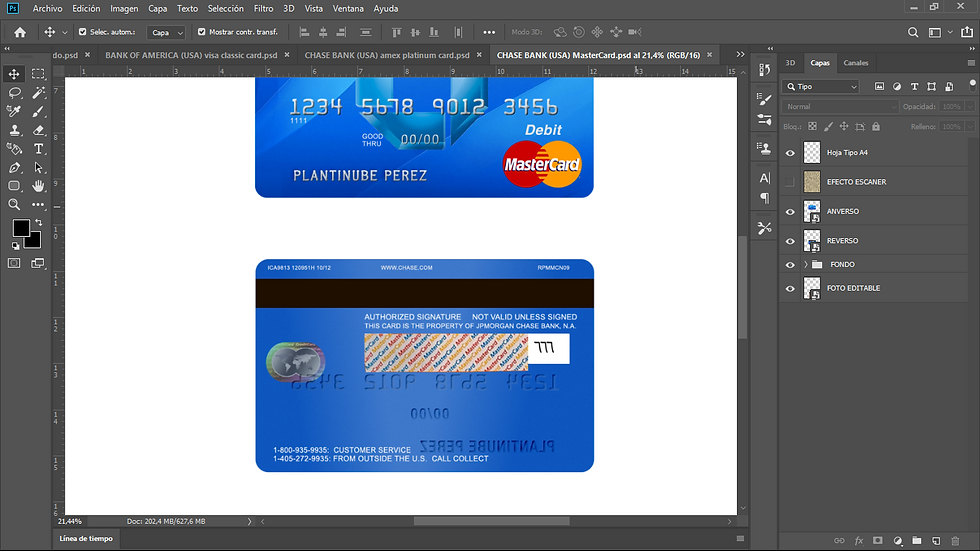Open the Normal blend mode dropdown
The width and height of the screenshot is (980, 551).
(x=839, y=107)
